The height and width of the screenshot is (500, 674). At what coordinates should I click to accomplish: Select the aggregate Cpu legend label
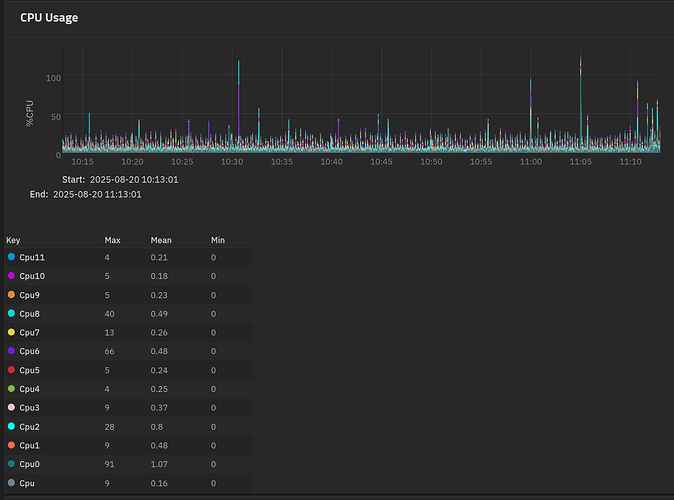click(27, 483)
